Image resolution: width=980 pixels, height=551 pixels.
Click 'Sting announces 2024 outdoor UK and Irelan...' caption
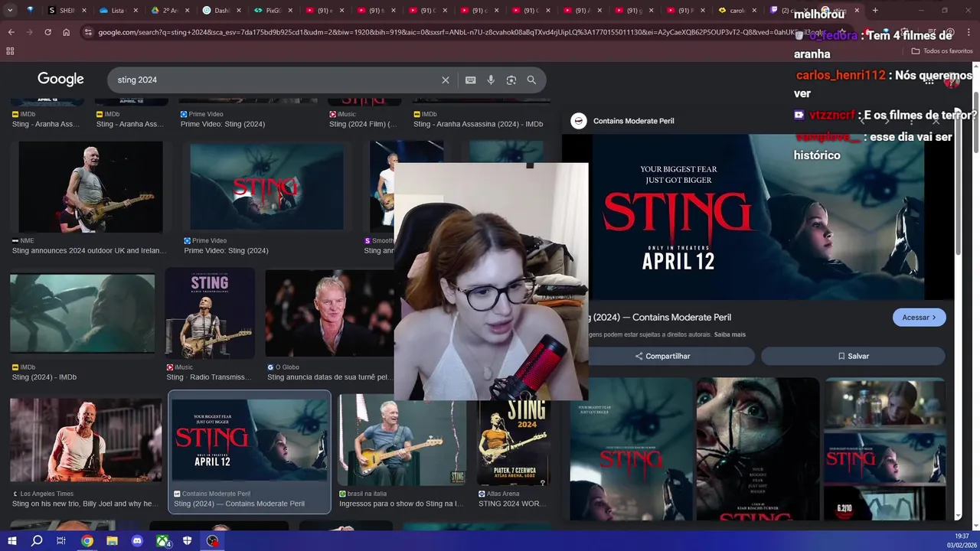[89, 250]
